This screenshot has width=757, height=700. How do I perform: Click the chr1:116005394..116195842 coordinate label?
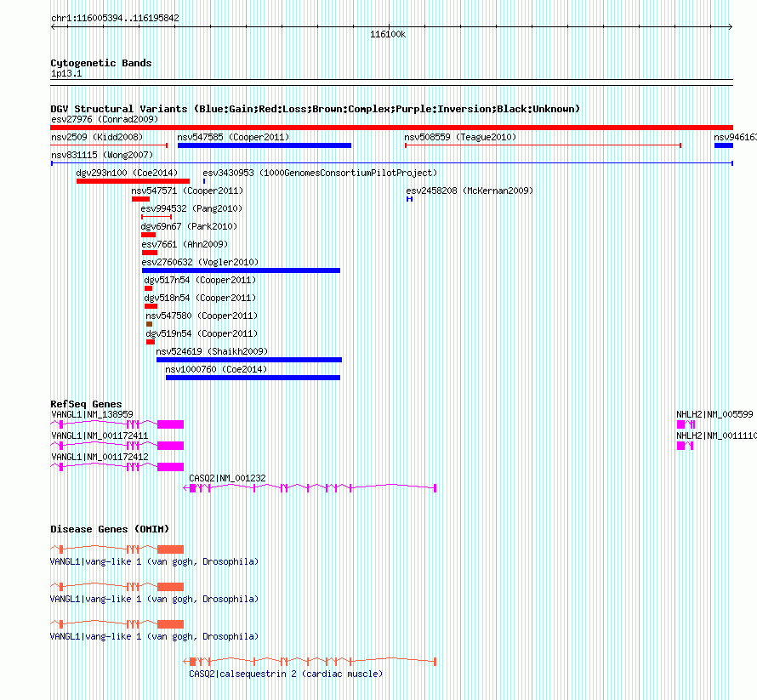coord(115,19)
